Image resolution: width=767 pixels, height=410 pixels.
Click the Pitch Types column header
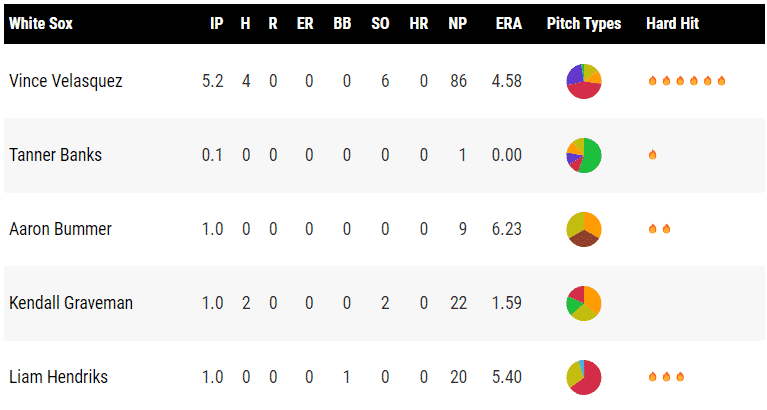(583, 23)
